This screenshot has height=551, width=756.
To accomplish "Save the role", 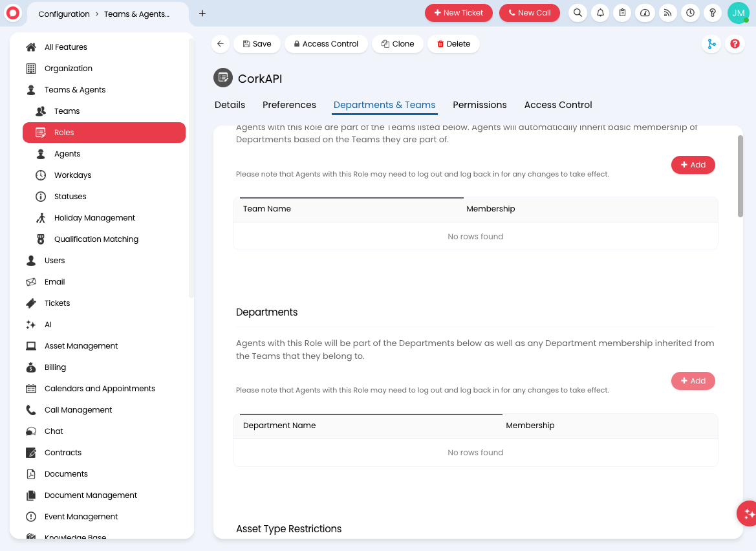I will (x=257, y=44).
